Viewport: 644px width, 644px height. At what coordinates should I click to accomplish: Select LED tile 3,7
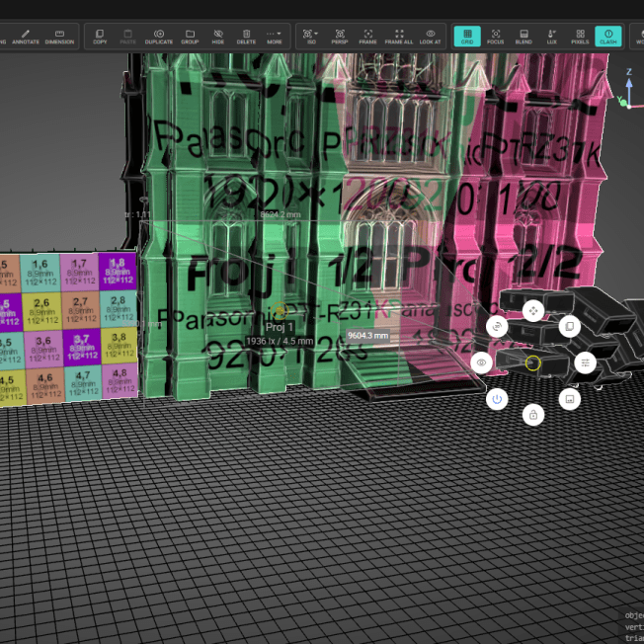[82, 347]
